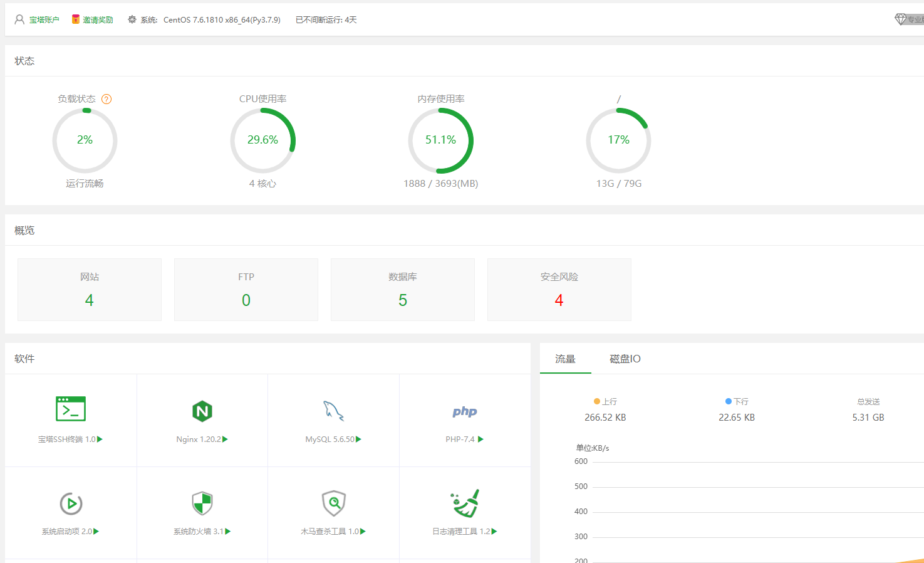924x563 pixels.
Task: Click the CPU使用率 circular gauge
Action: click(262, 140)
